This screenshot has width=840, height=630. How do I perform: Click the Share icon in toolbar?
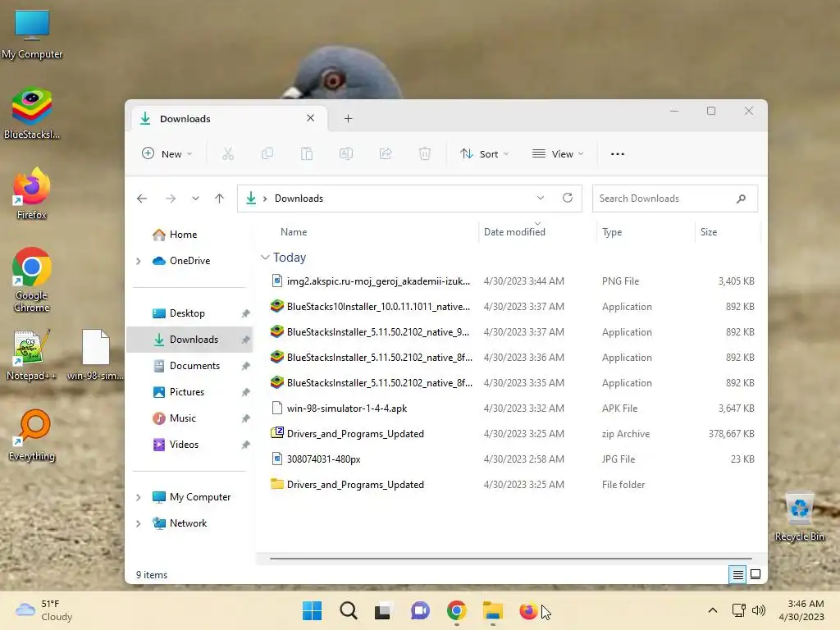click(386, 154)
